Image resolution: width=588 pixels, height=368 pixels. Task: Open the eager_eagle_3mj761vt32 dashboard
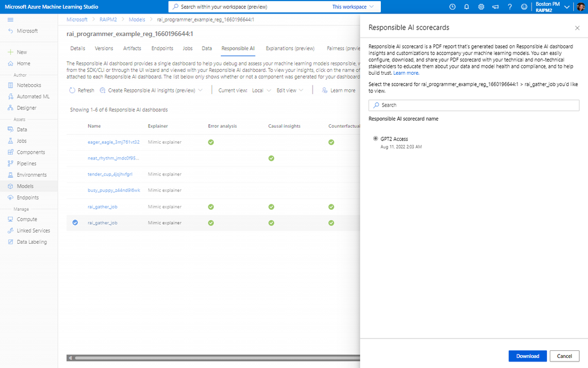(x=114, y=142)
